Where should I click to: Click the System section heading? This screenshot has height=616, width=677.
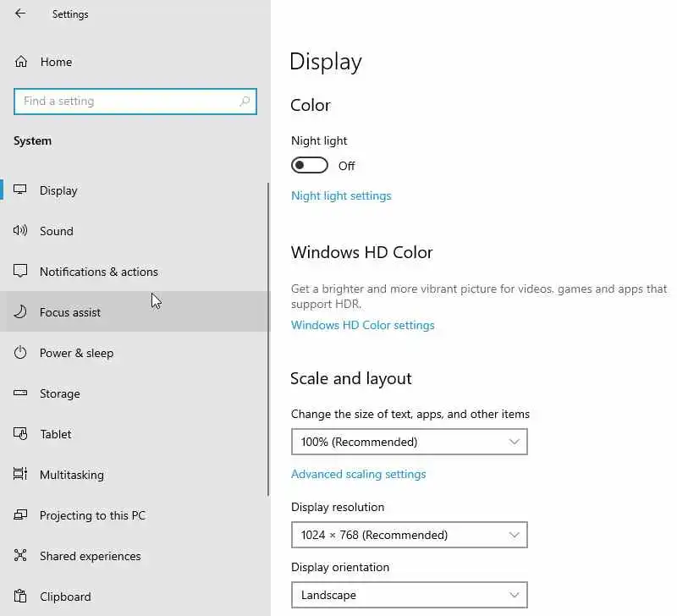pyautogui.click(x=32, y=140)
